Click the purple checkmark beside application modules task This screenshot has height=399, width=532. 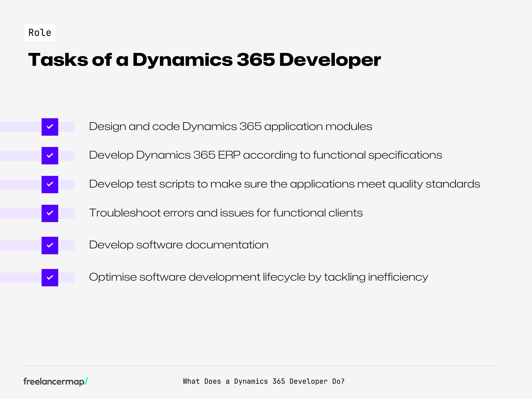coord(50,127)
